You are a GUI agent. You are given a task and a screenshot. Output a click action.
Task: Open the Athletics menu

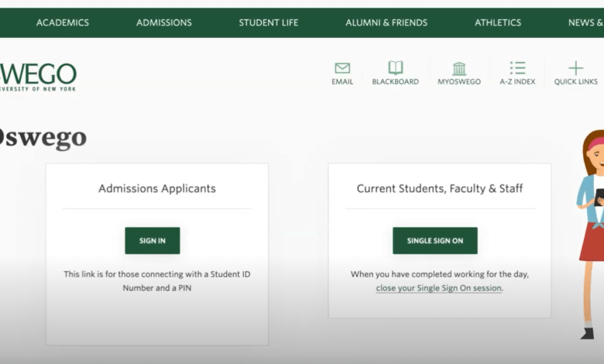498,22
